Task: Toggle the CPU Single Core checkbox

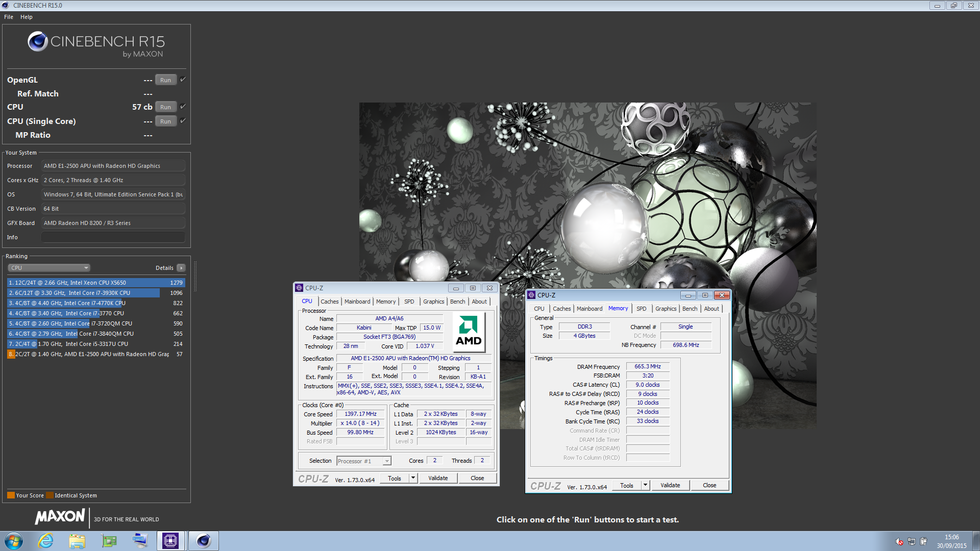Action: [x=183, y=121]
